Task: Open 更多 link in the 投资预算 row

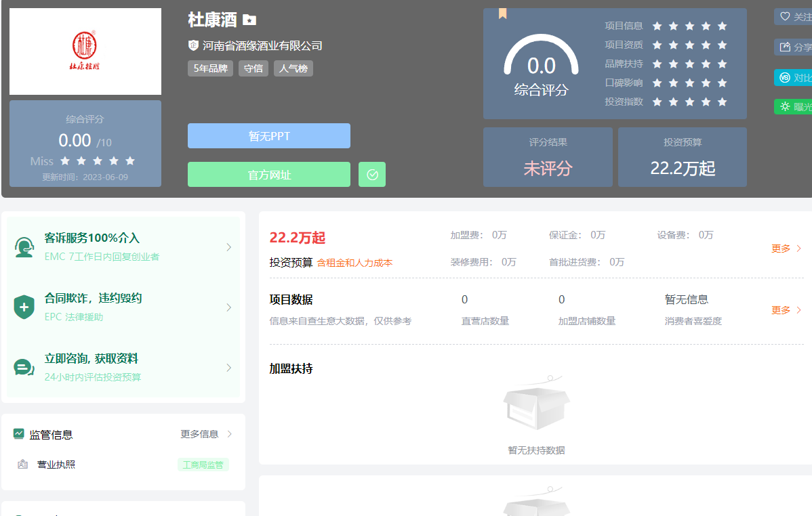Action: click(x=786, y=249)
